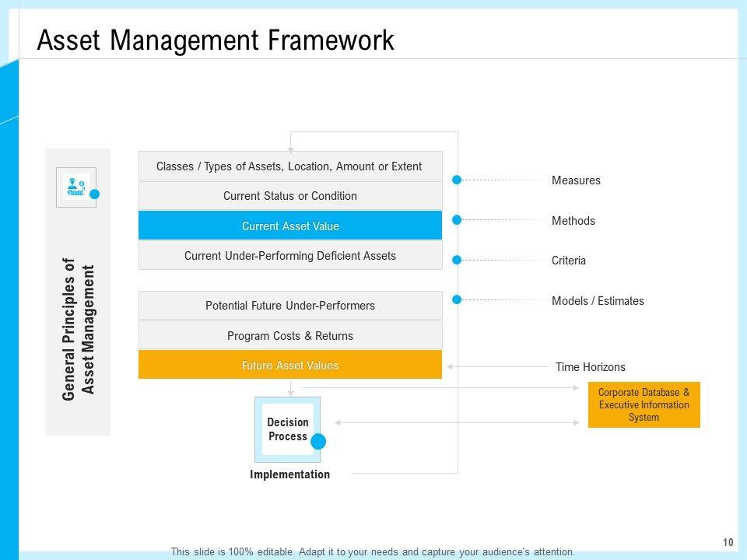Click Current Under-Performing Deficient Assets box
This screenshot has width=747, height=560.
(290, 255)
